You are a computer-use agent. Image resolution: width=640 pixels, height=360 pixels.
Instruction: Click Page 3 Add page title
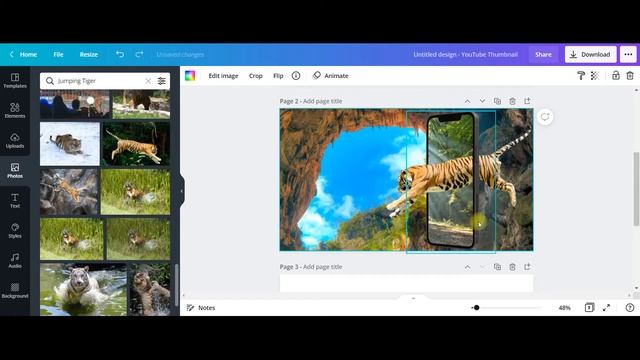pyautogui.click(x=311, y=267)
